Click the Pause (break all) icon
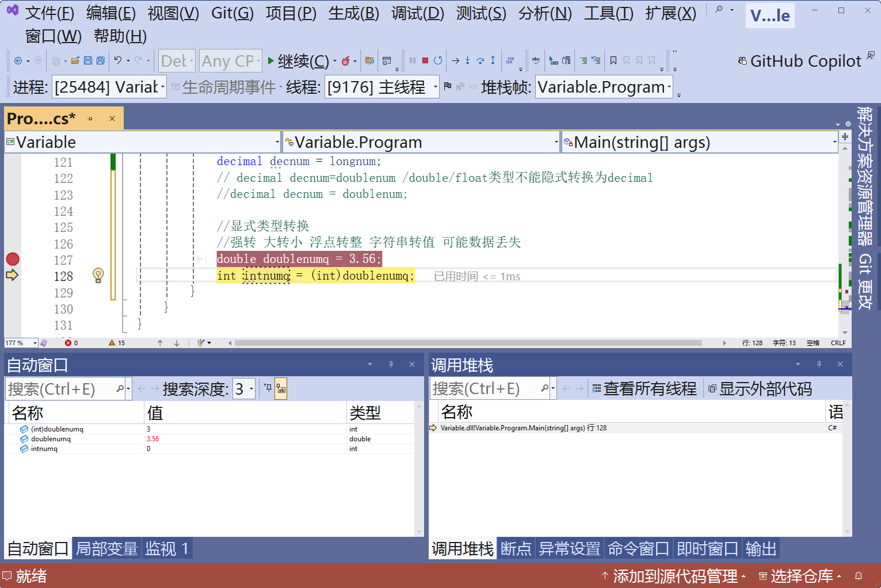This screenshot has height=588, width=881. pos(413,60)
